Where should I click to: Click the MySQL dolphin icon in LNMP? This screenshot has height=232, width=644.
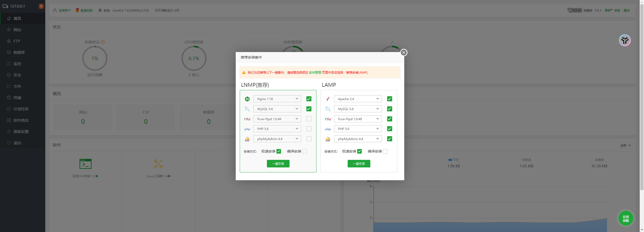tap(247, 109)
